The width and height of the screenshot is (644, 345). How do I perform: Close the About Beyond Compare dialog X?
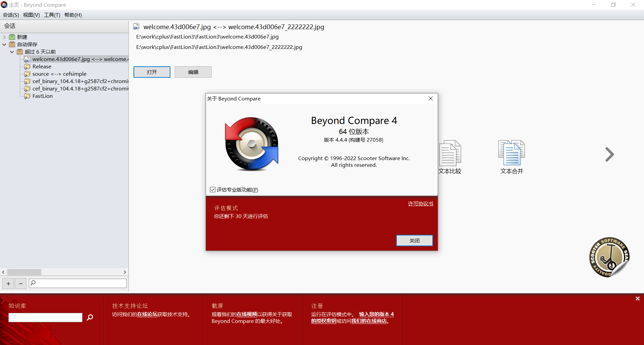[431, 98]
